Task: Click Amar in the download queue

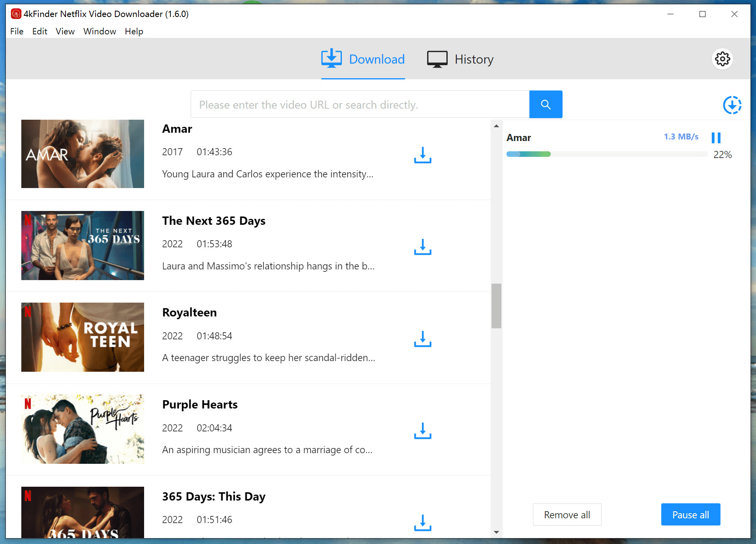Action: [x=519, y=138]
